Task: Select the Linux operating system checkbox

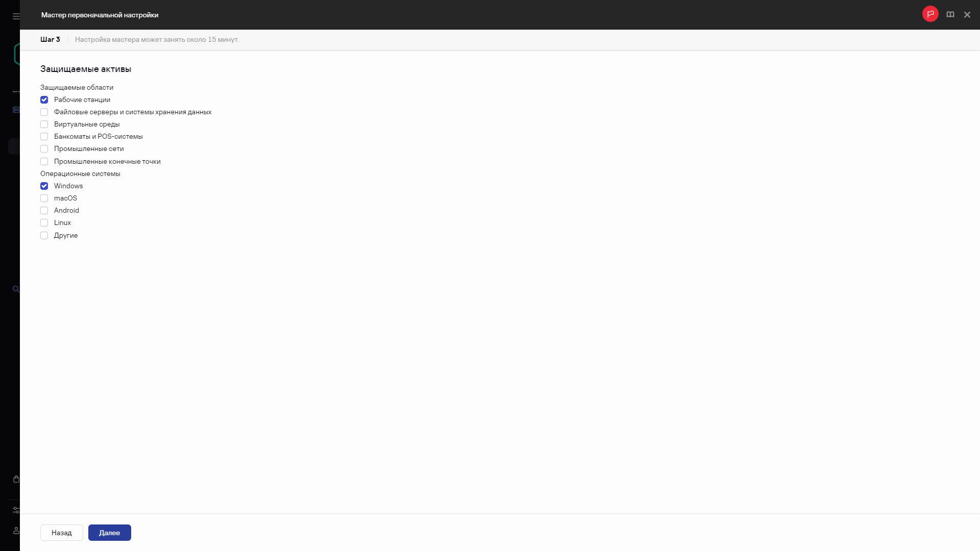Action: [x=44, y=223]
